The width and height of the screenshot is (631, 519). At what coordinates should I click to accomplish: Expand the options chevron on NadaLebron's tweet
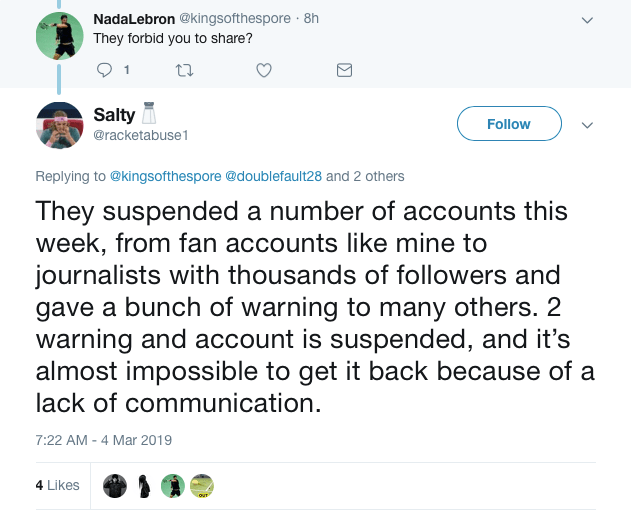[588, 19]
